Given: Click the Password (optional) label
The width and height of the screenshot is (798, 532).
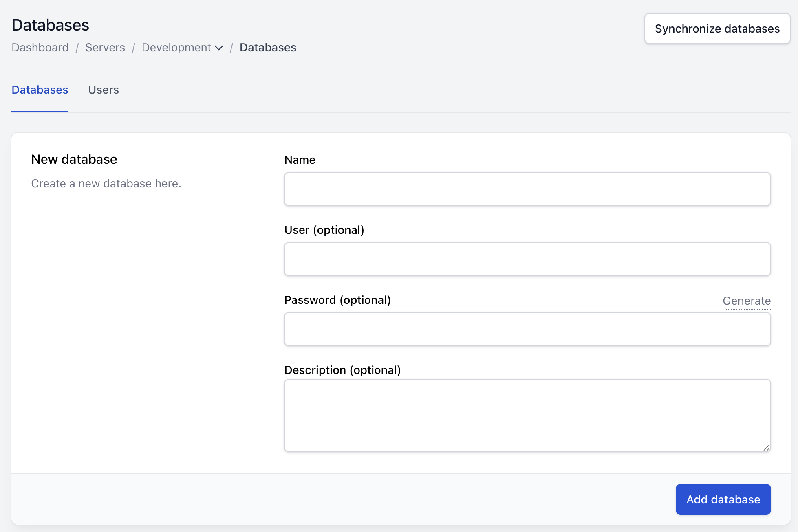Looking at the screenshot, I should click(x=337, y=300).
